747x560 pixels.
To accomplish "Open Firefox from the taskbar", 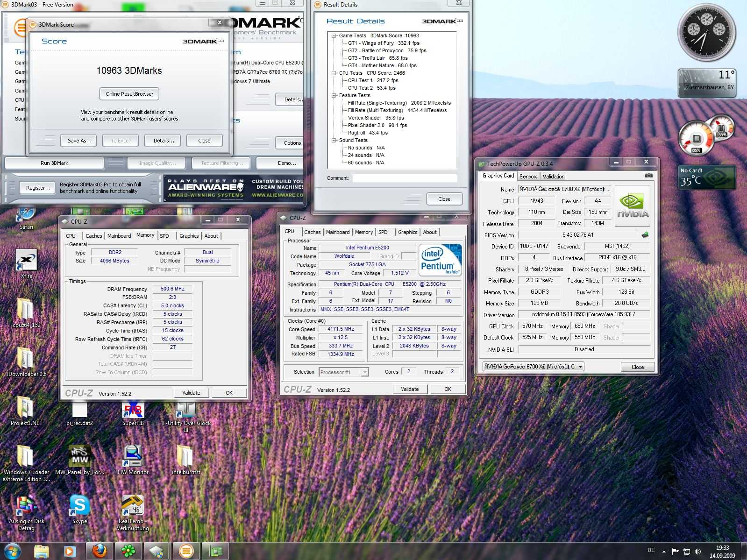I will pyautogui.click(x=99, y=551).
